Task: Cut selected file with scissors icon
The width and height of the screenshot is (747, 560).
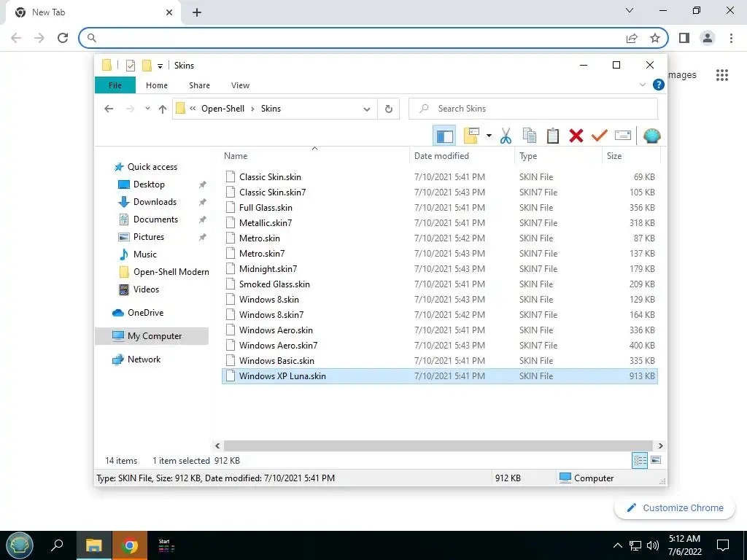Action: tap(506, 136)
